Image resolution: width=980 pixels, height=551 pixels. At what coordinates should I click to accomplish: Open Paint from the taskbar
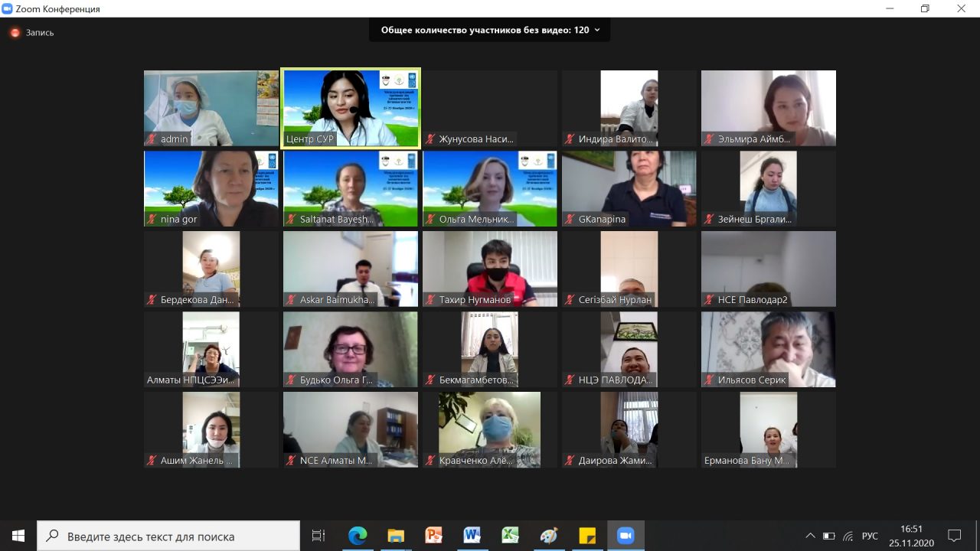549,536
